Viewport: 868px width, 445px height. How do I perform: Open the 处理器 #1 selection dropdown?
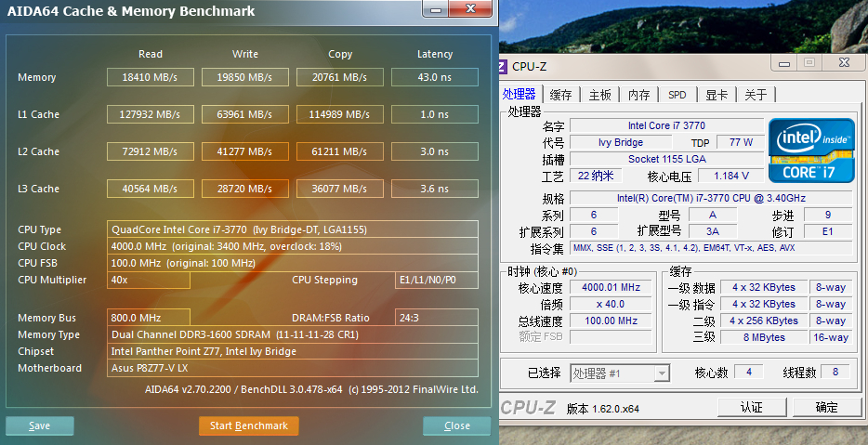click(x=620, y=373)
